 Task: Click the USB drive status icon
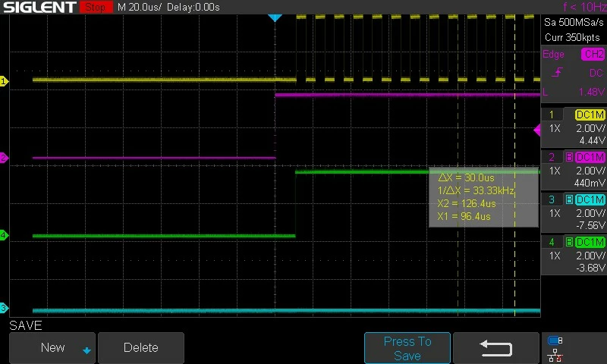[555, 340]
